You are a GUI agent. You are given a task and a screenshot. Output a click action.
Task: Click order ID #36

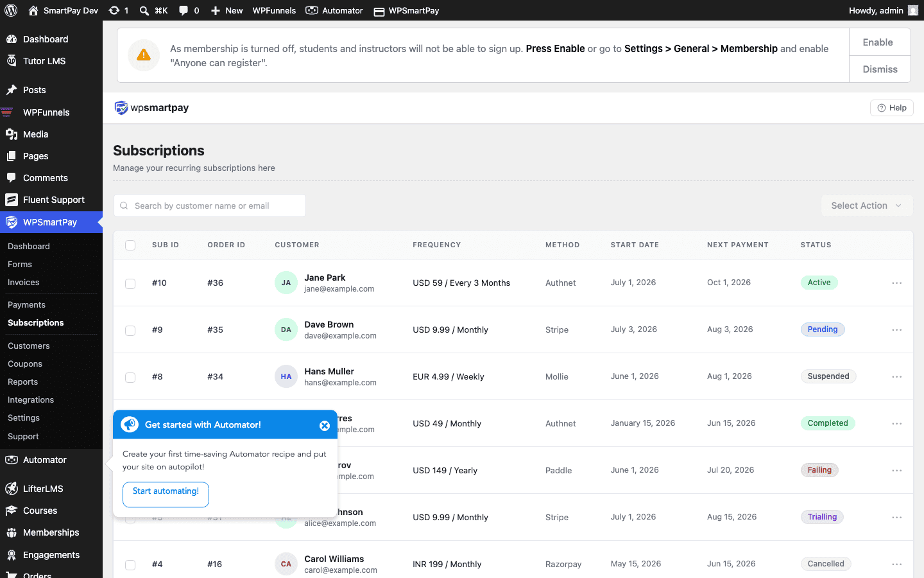coord(216,283)
